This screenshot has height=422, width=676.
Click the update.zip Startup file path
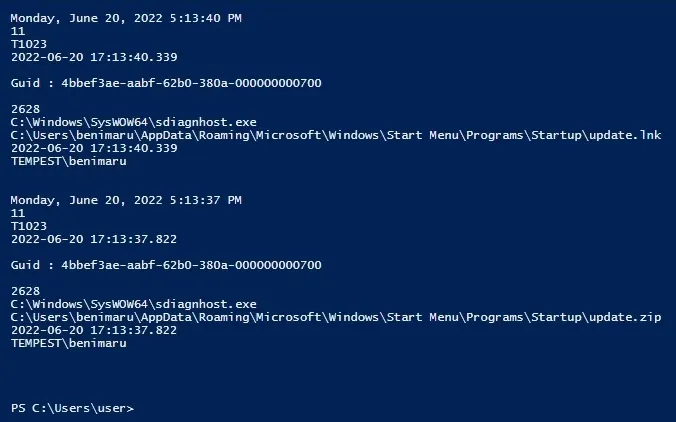336,317
